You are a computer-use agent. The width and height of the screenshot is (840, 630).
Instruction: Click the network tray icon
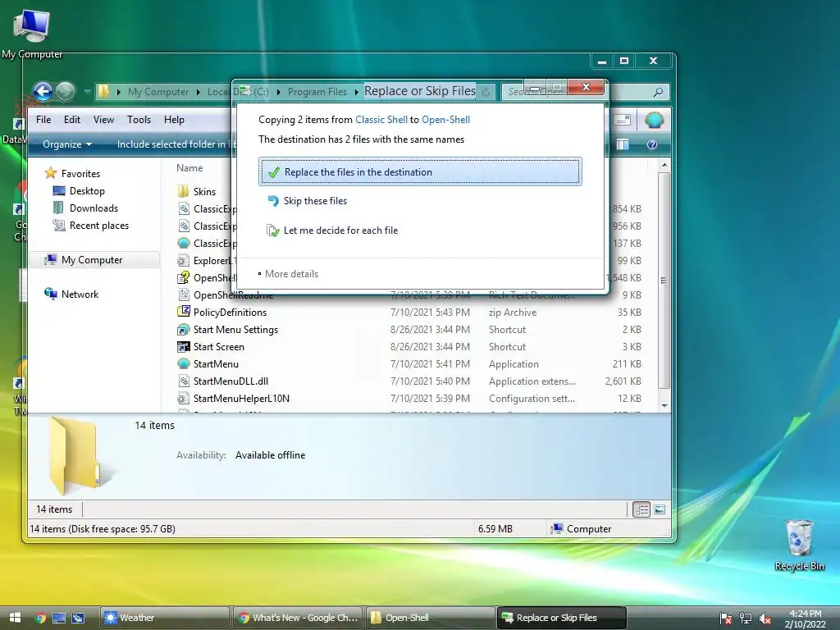coord(745,619)
